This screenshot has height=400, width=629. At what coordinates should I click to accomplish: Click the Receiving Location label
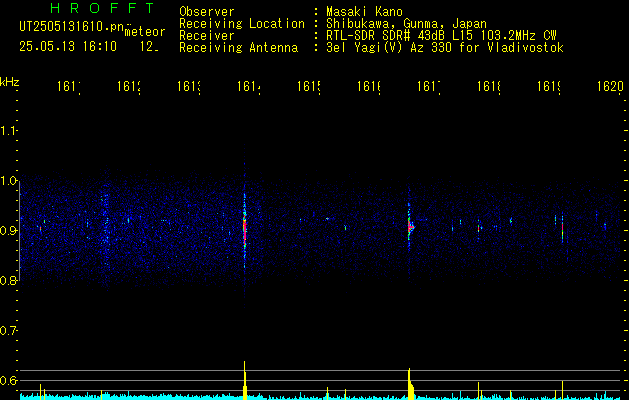tap(242, 24)
